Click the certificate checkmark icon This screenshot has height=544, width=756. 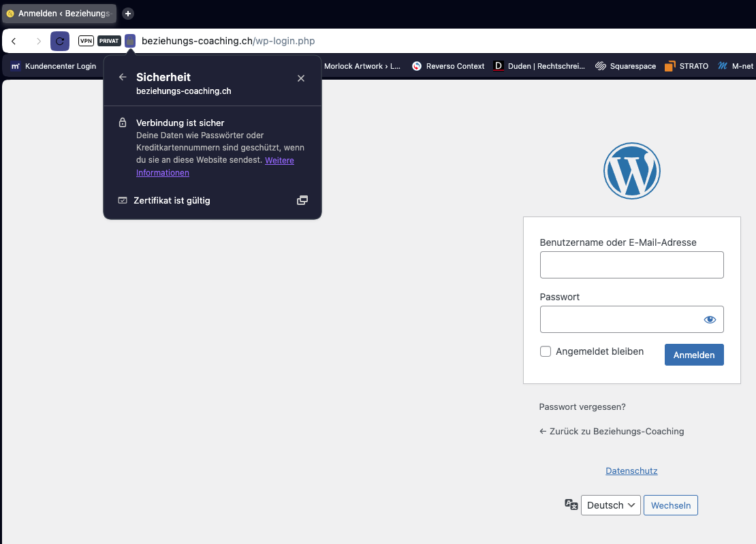tap(123, 200)
